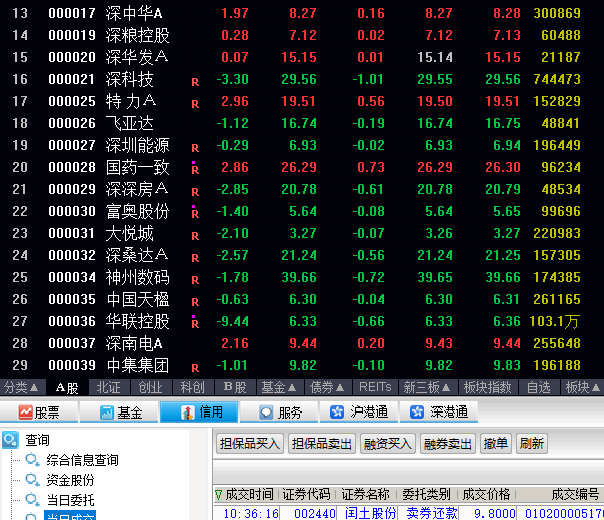Select 当日委托 in the query tree
Viewport: 604px width, 520px height.
click(x=70, y=500)
